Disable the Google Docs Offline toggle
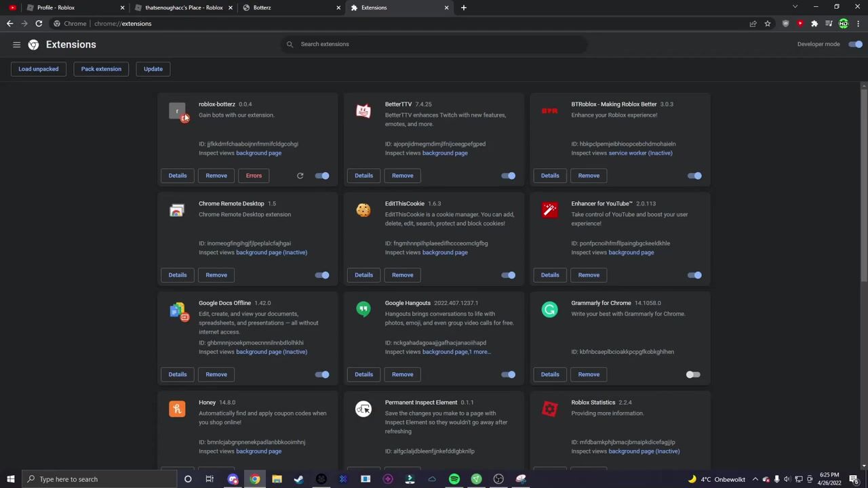Screen dimensions: 868x488 [x=322, y=374]
